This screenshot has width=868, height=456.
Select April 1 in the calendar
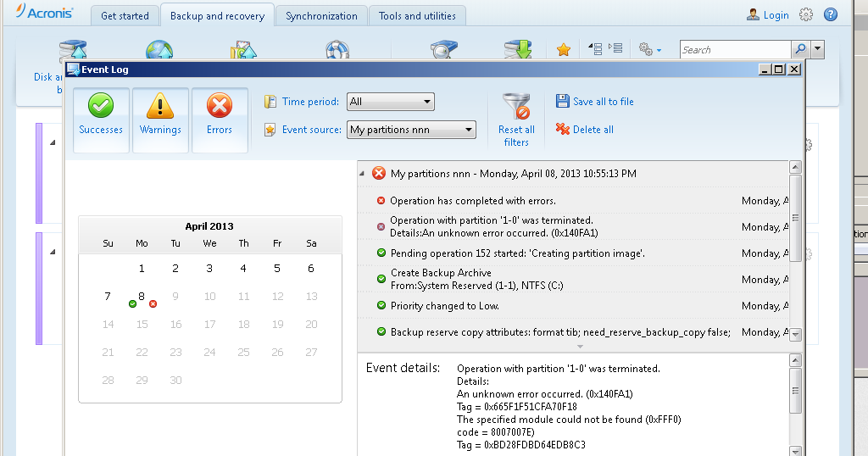click(142, 269)
